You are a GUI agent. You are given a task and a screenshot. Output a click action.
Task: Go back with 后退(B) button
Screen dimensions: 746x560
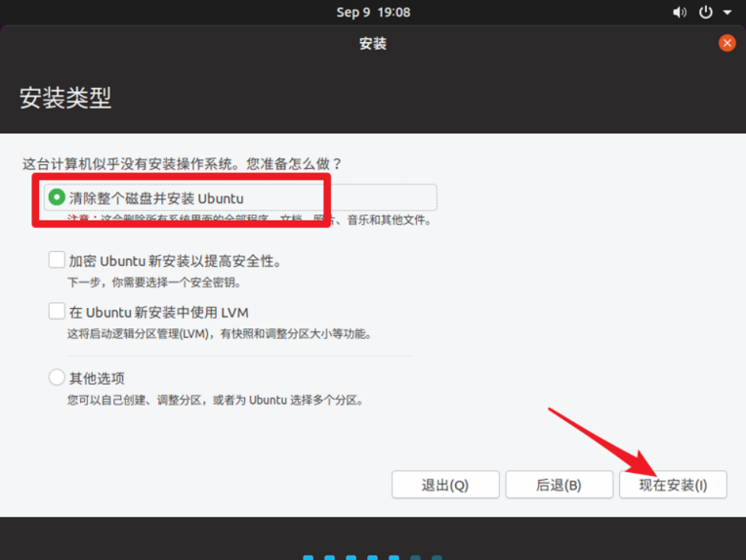tap(559, 485)
